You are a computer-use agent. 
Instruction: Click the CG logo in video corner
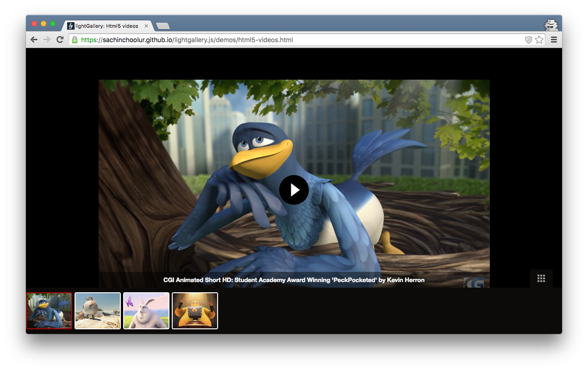point(474,282)
